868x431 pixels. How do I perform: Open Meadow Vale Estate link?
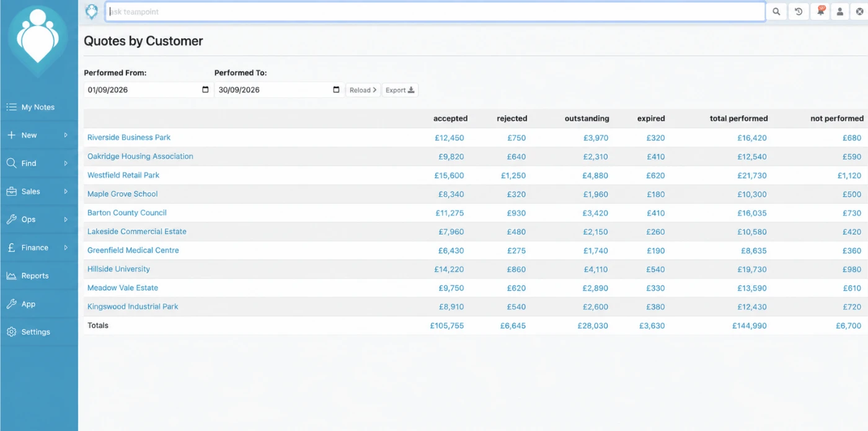123,288
